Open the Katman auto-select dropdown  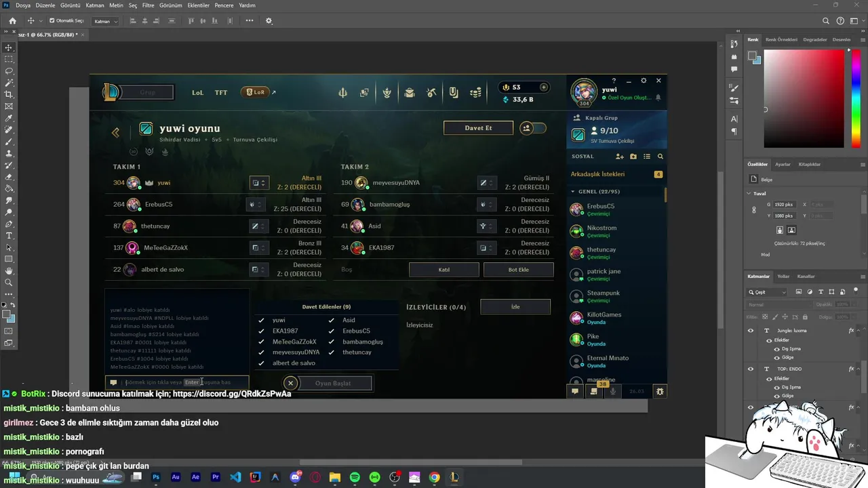point(105,21)
